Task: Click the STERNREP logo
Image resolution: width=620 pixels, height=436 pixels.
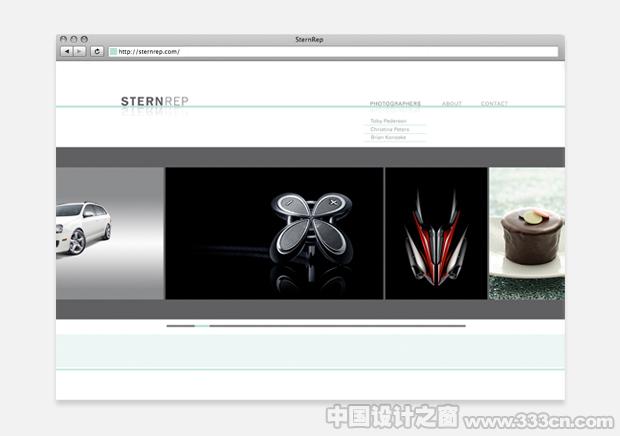Action: (155, 102)
